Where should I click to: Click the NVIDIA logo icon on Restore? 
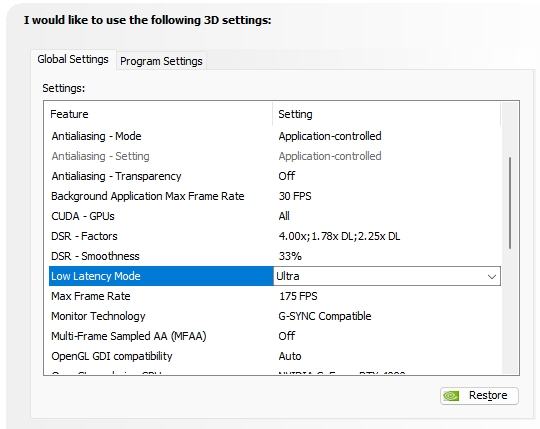(451, 396)
